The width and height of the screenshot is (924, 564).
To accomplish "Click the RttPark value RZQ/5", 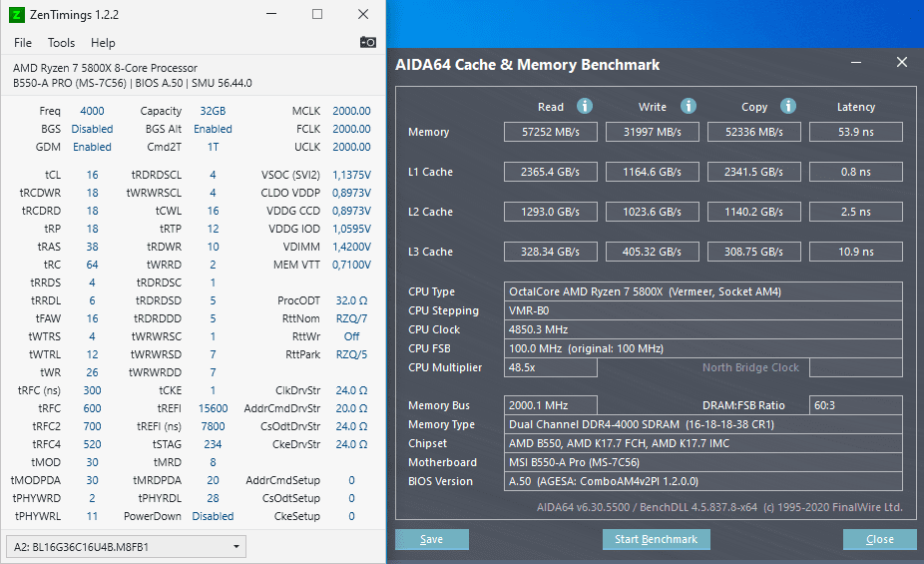I will tap(351, 354).
